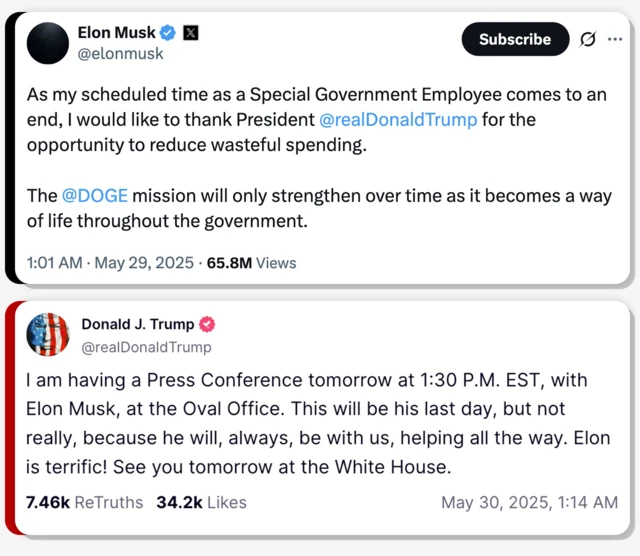The width and height of the screenshot is (640, 556).
Task: Click the Press Conference post text body
Action: (318, 423)
